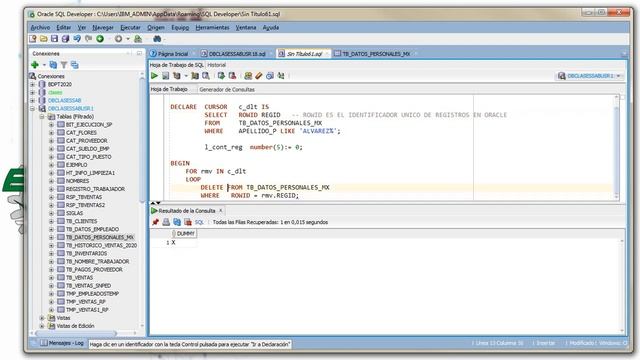Viewport: 640px width, 360px height.
Task: Select the Hoja de Trabajo tab
Action: point(169,89)
